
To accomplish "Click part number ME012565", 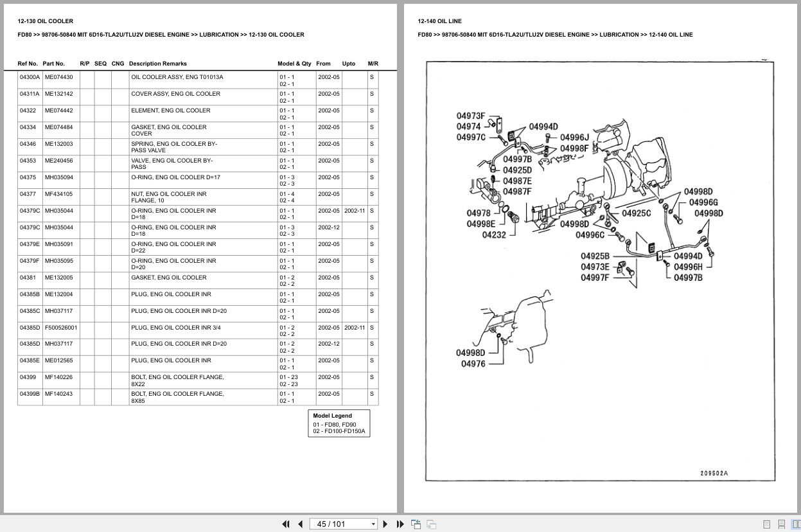I will tap(58, 360).
